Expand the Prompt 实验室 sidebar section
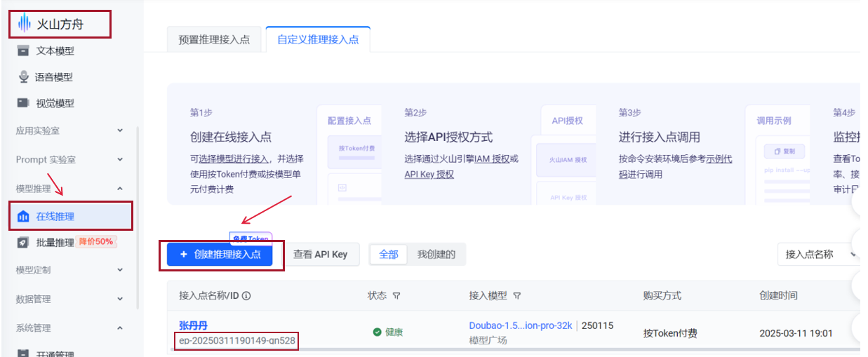Screen dimensions: 868x357 (119, 159)
